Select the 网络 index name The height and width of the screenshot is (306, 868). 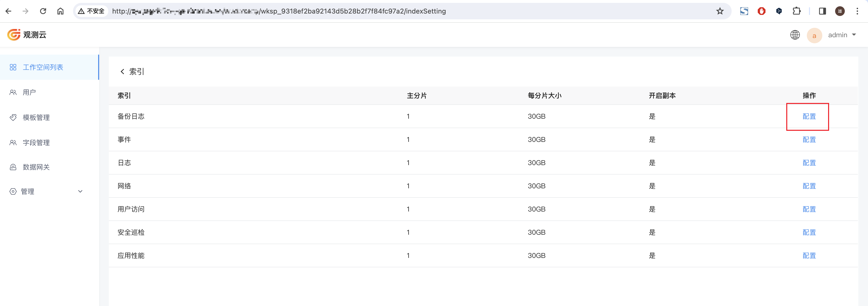[x=124, y=186]
